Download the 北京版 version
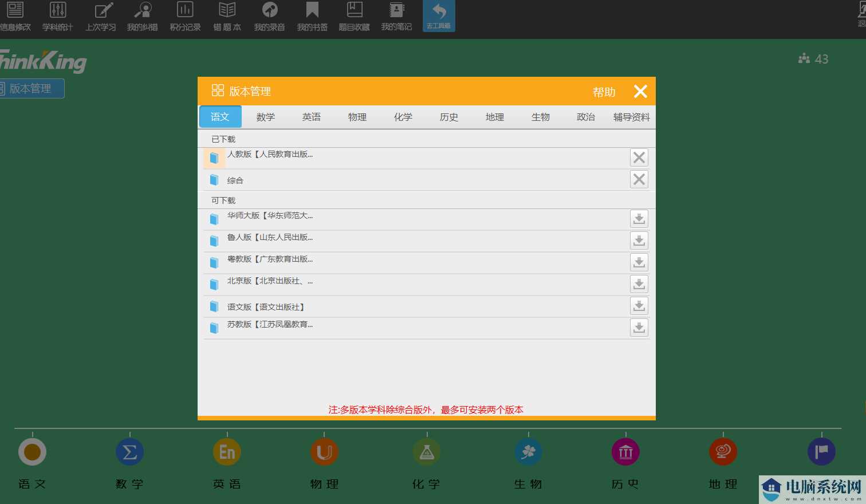The width and height of the screenshot is (866, 504). (639, 284)
